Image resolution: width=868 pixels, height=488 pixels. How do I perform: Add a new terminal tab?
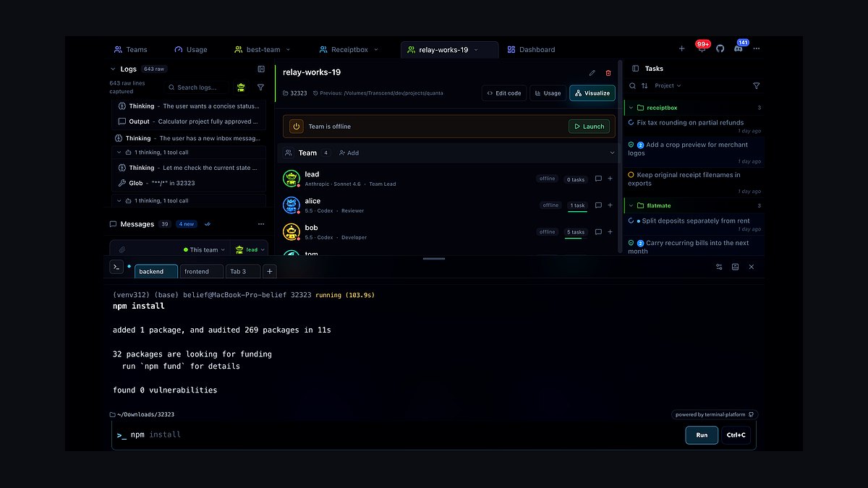pos(270,271)
